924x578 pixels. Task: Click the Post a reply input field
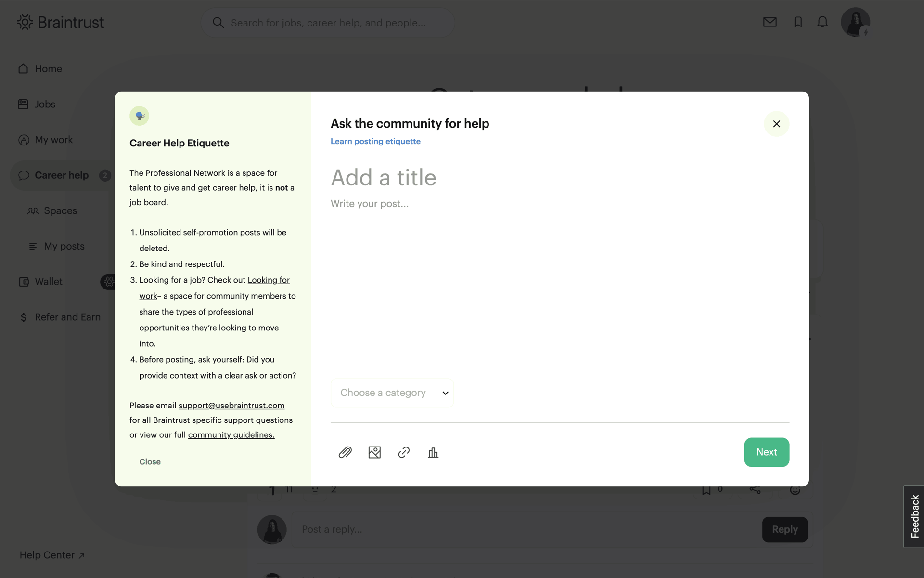pos(526,529)
